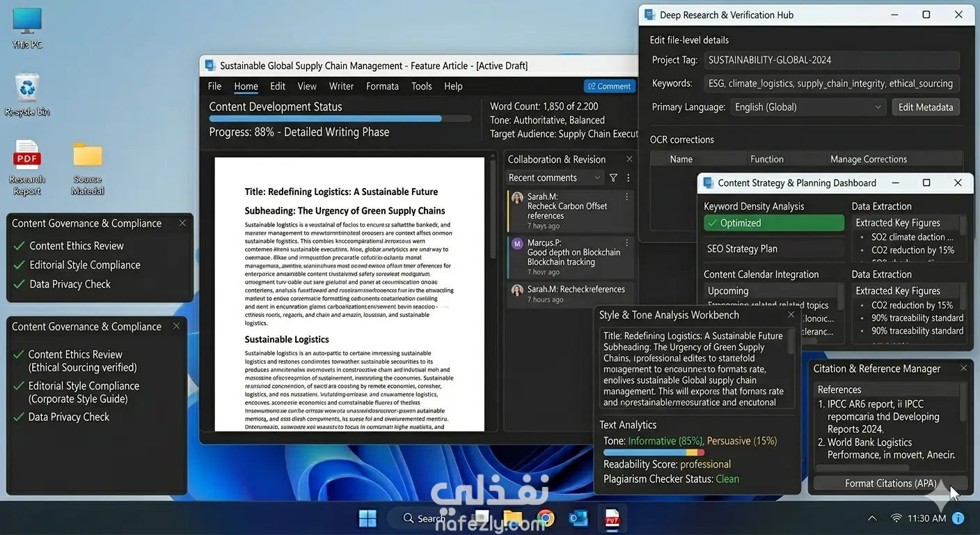Open the Windows Start menu
This screenshot has height=535, width=980.
pyautogui.click(x=367, y=518)
